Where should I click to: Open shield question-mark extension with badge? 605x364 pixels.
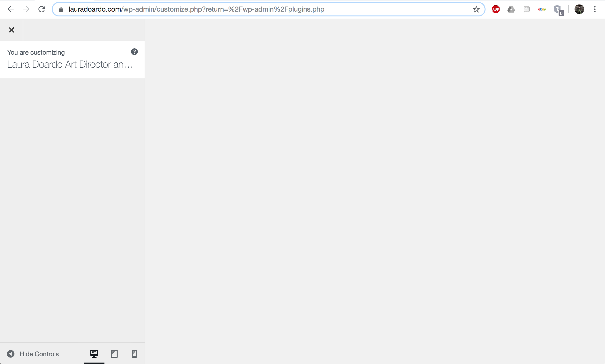click(558, 10)
